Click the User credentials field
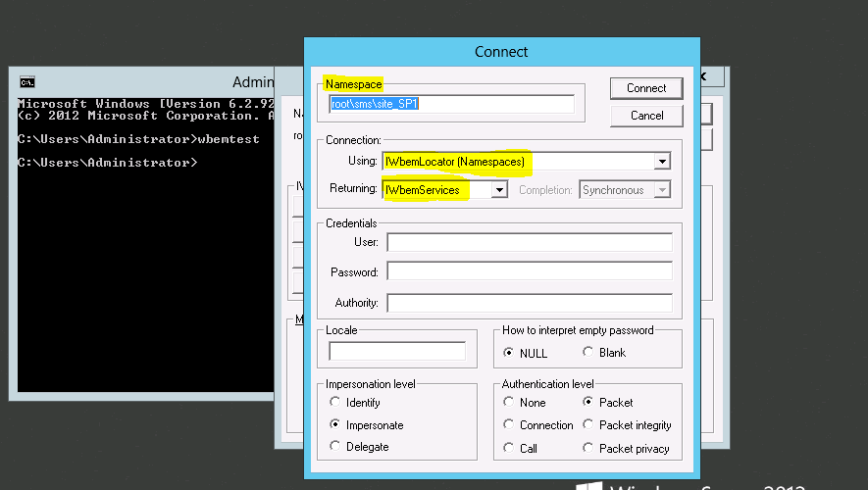Viewport: 868px width, 490px height. click(530, 242)
